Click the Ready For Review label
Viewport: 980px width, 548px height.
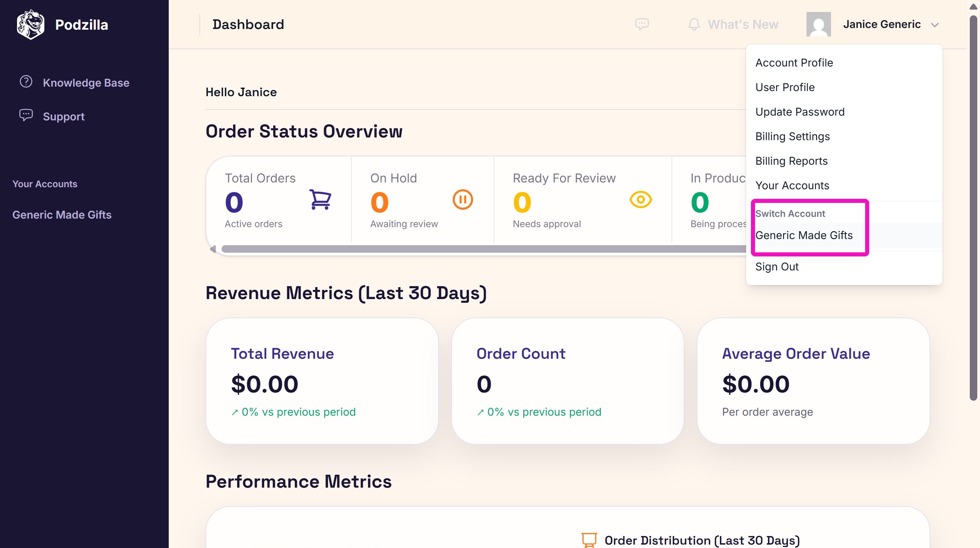564,178
